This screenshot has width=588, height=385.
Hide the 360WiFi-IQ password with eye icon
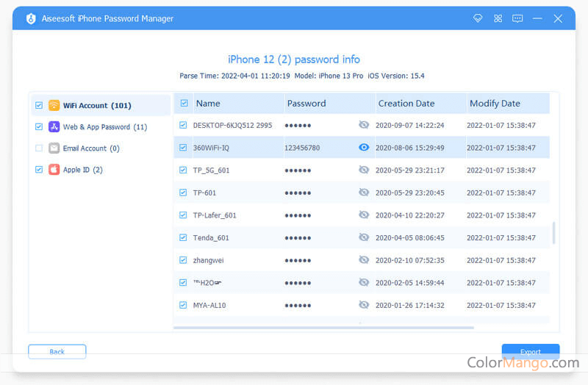coord(363,148)
